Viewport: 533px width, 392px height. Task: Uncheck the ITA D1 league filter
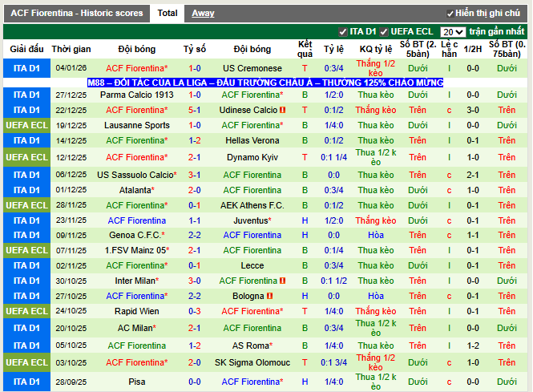343,32
